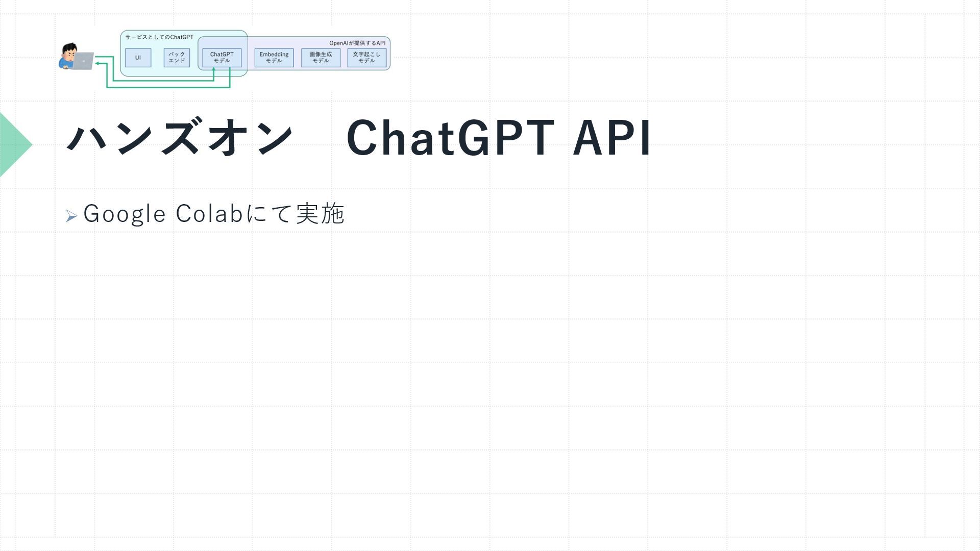Click the サービスとしてのChatGPT label

coord(159,37)
